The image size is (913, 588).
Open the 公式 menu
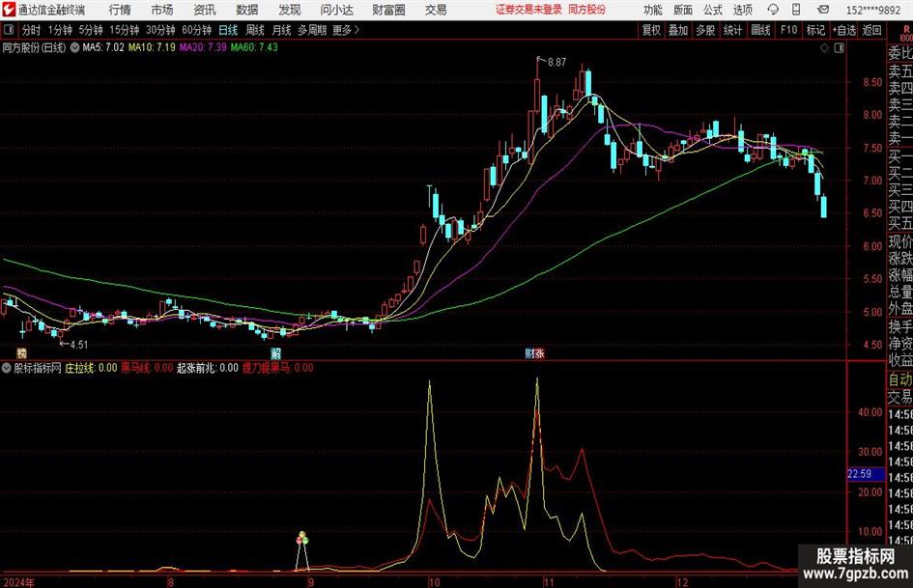pos(713,10)
